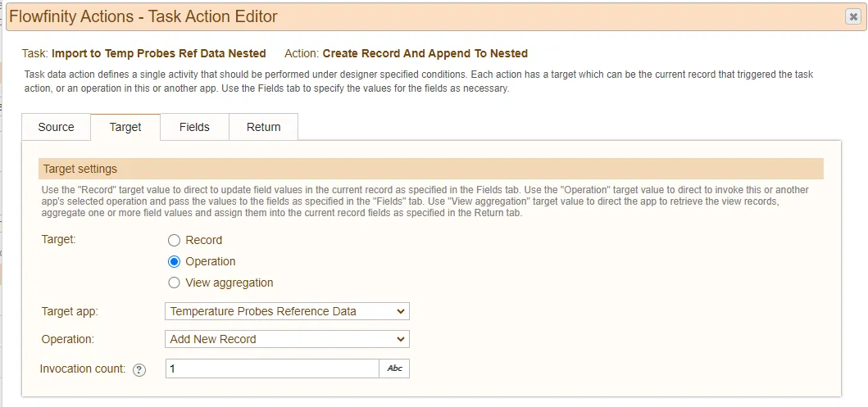Screen dimensions: 868x407
Task: Select the Record target radio button
Action: tap(175, 241)
